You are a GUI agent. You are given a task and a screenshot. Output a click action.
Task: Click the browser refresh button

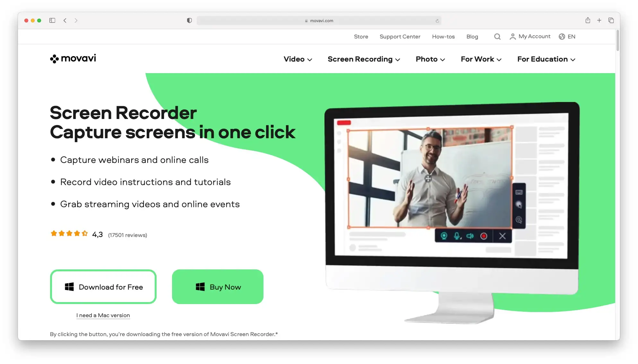click(437, 20)
